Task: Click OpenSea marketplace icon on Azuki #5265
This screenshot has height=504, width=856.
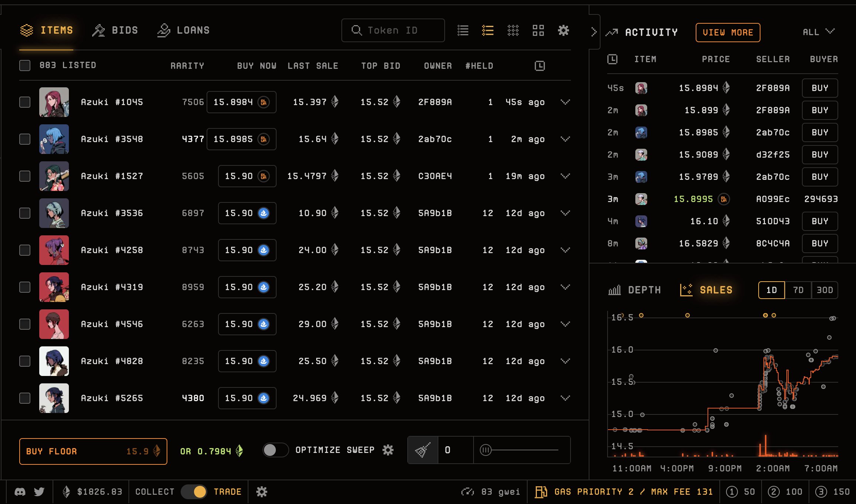Action: coord(264,398)
